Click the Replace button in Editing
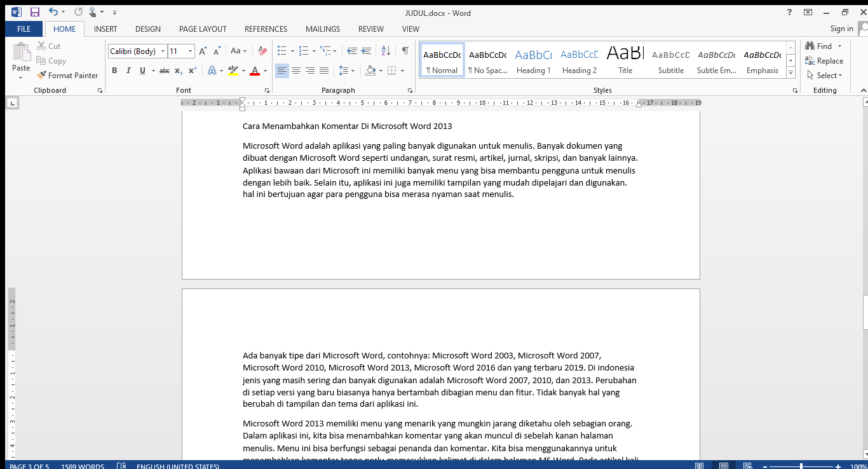Viewport: 868px width, 469px height. 824,61
